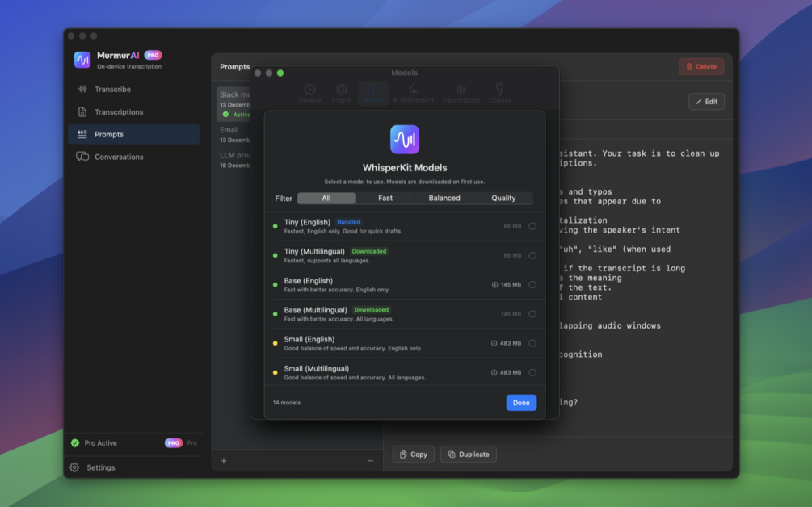The width and height of the screenshot is (812, 507).
Task: Select the Base (Multilingual) model radio button
Action: tap(532, 314)
